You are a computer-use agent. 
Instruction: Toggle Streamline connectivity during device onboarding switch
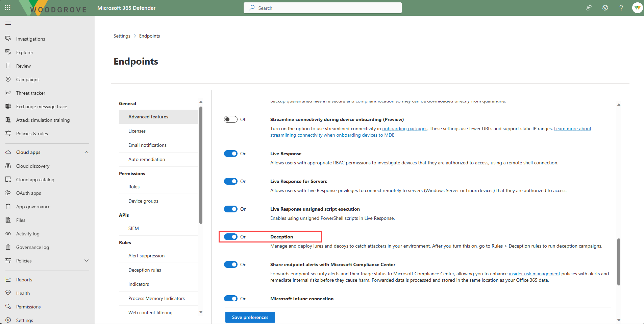(x=231, y=119)
